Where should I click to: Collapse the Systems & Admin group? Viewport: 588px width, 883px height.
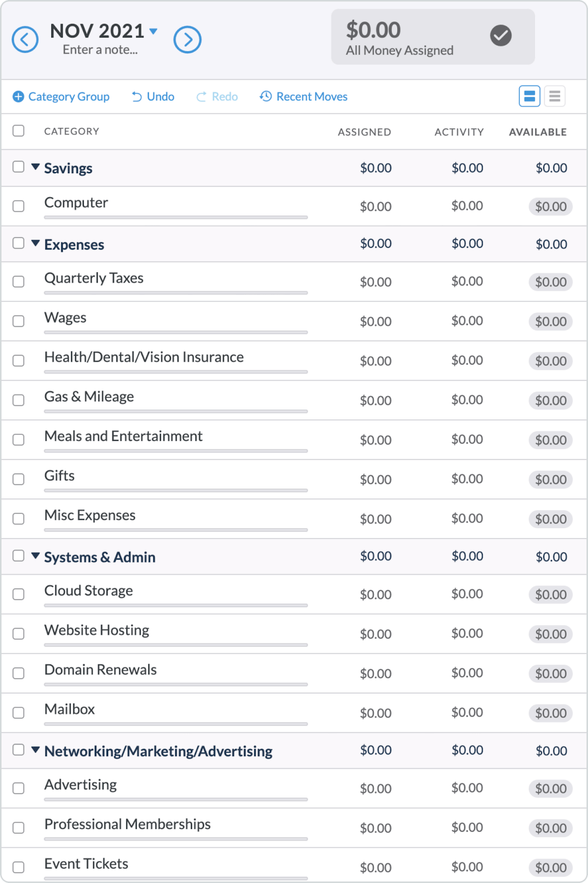(x=36, y=556)
